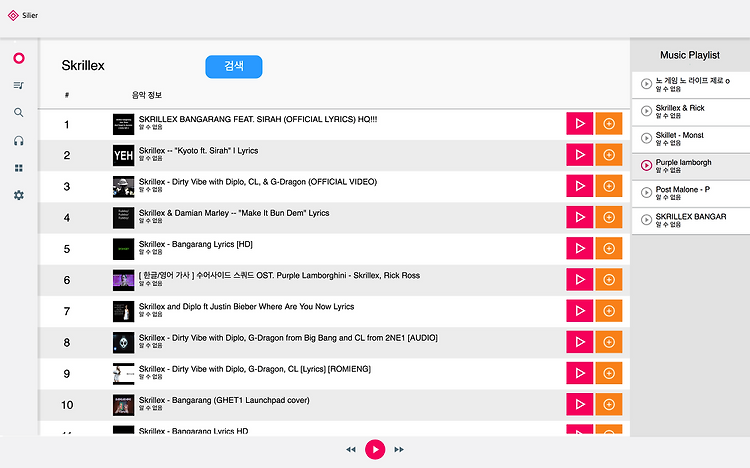750x468 pixels.
Task: Open the home circle icon in sidebar
Action: click(19, 58)
